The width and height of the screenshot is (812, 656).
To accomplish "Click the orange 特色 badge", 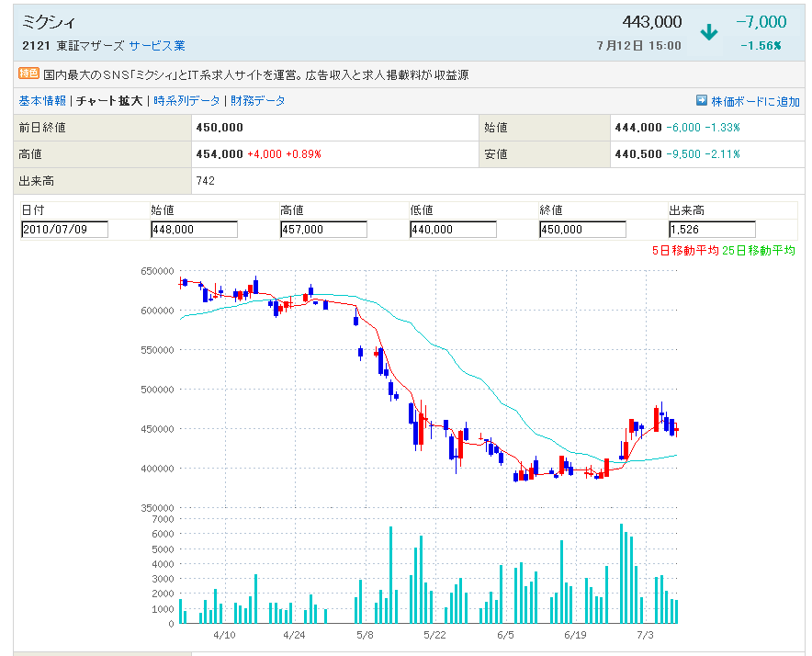I will 29,74.
